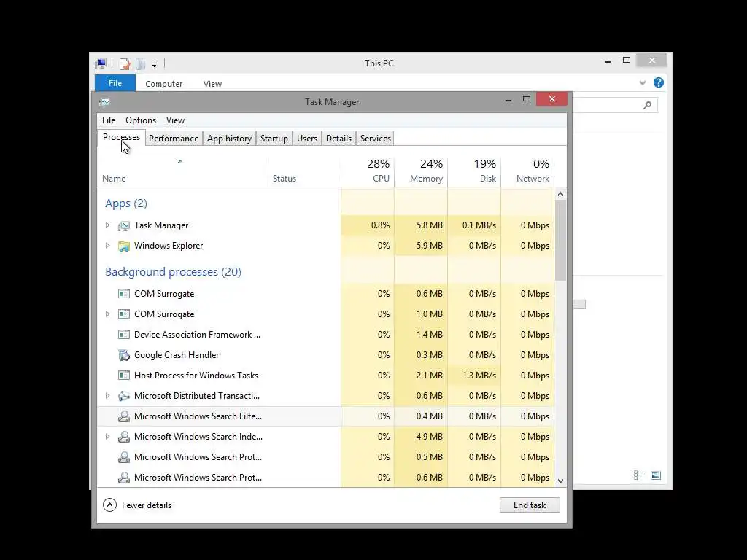Click the Microsoft Windows Search Indexer icon
Screen dimensions: 747x560
[124, 437]
